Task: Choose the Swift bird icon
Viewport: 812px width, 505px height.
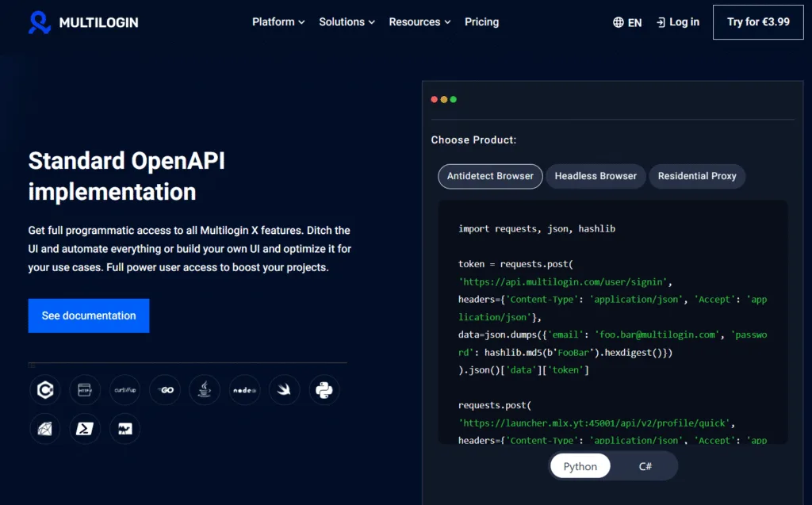Action: tap(285, 390)
